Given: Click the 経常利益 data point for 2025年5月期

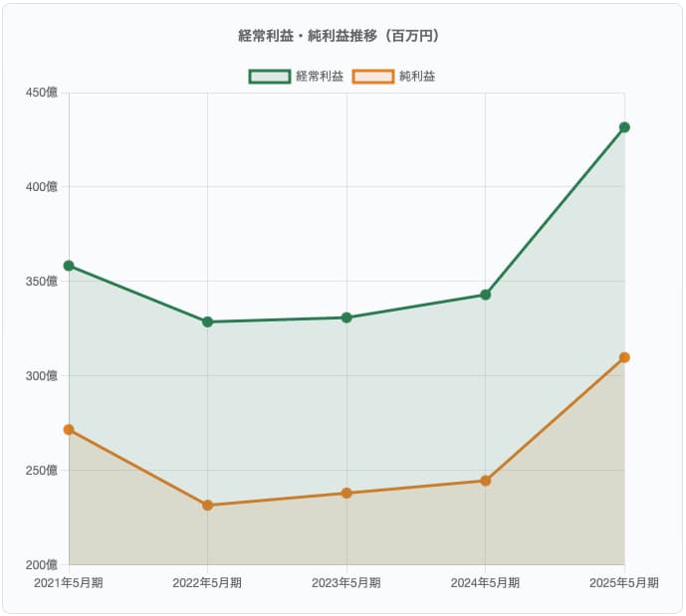Looking at the screenshot, I should 624,127.
